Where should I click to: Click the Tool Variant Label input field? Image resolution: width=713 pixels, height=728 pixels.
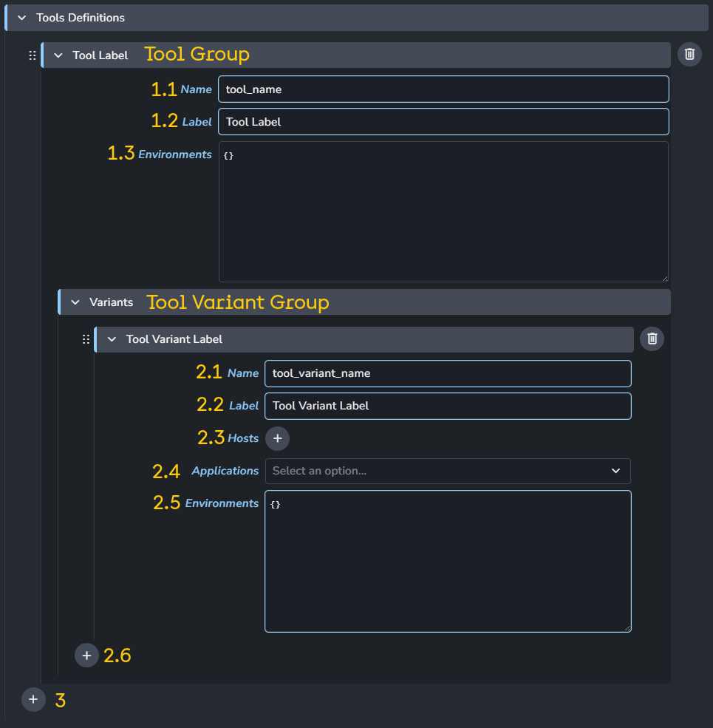[448, 406]
